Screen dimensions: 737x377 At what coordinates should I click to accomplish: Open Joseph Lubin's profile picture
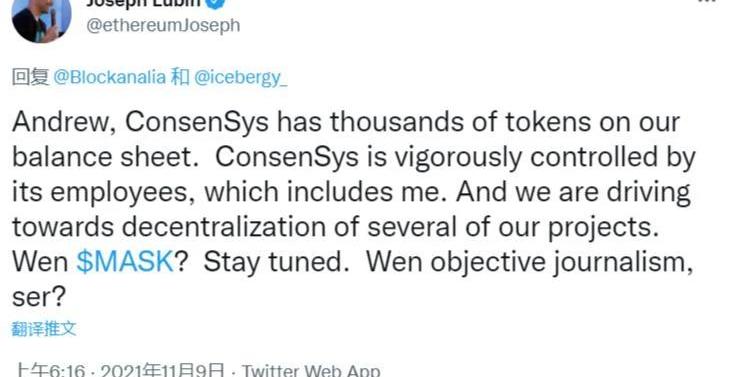click(41, 20)
